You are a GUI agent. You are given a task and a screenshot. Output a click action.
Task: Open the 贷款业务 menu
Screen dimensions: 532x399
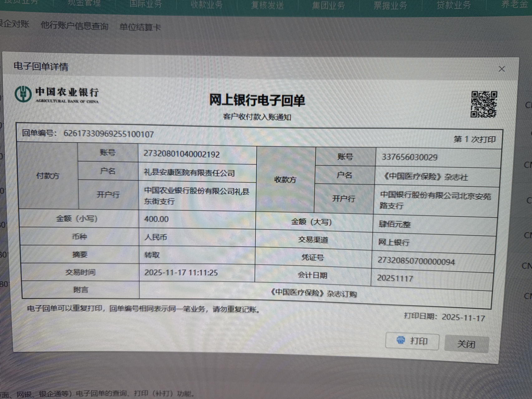coord(453,5)
